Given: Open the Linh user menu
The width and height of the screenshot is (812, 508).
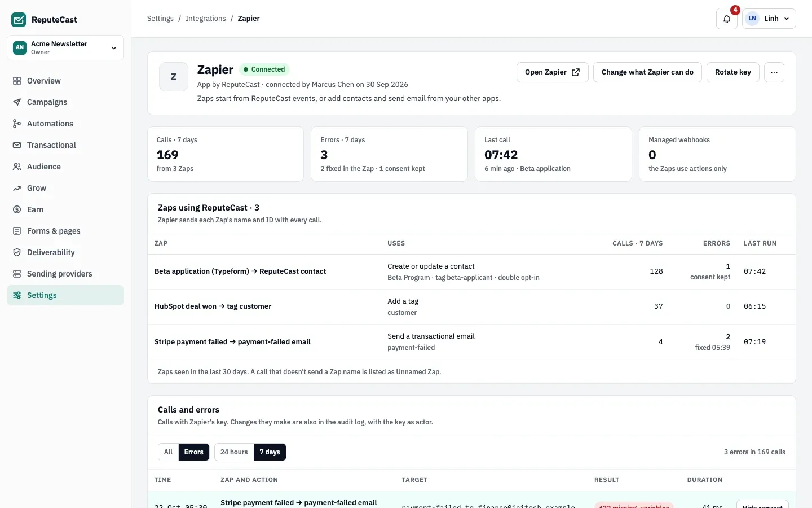Looking at the screenshot, I should [769, 19].
